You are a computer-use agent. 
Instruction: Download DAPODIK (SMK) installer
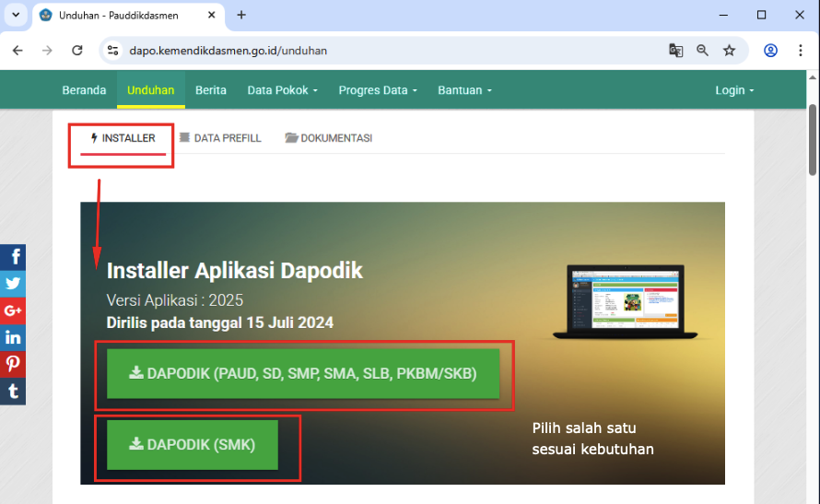[x=192, y=444]
